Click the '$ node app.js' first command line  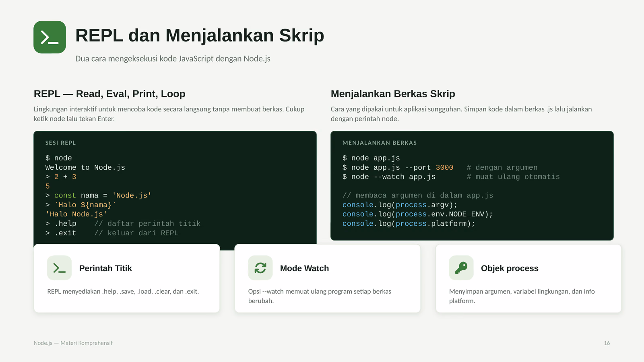(371, 158)
